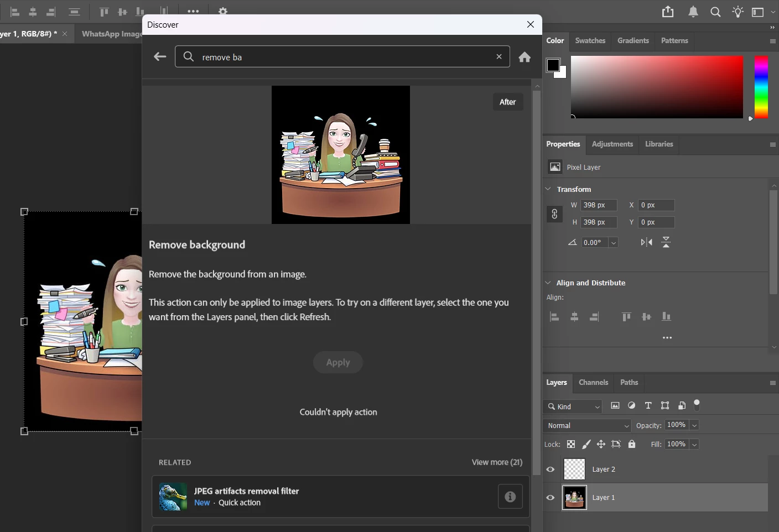Filter layers by smart objects
Image resolution: width=779 pixels, height=532 pixels.
pos(682,405)
